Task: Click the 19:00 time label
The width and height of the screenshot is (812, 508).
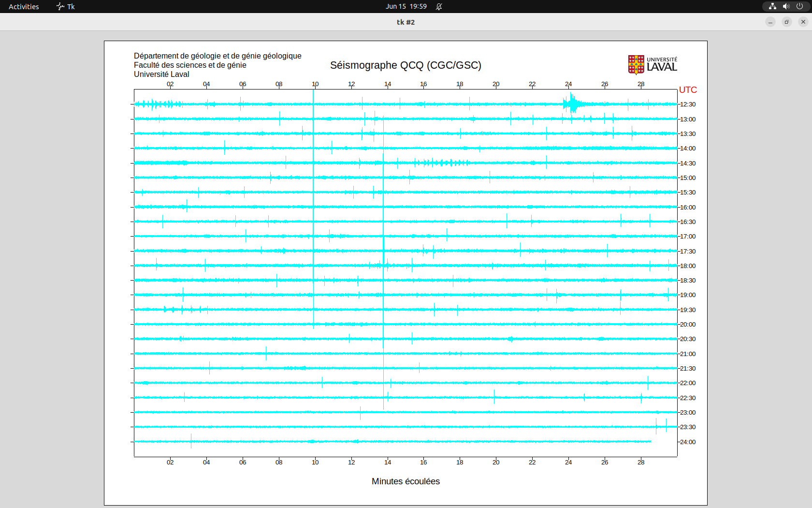Action: (x=688, y=295)
